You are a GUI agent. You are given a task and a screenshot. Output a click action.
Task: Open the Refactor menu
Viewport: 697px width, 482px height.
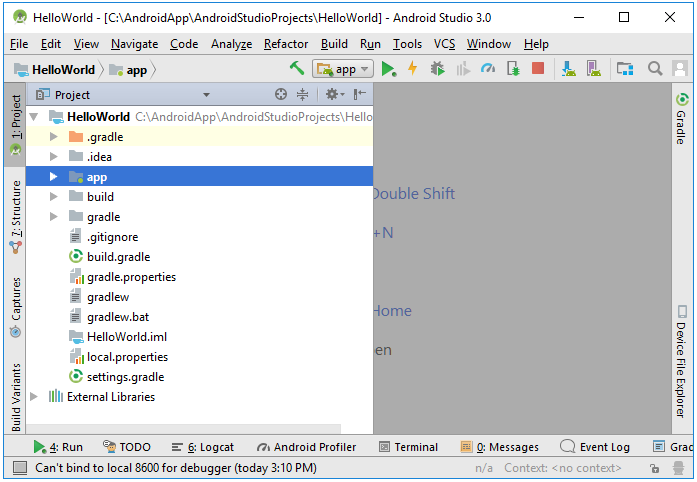click(286, 44)
